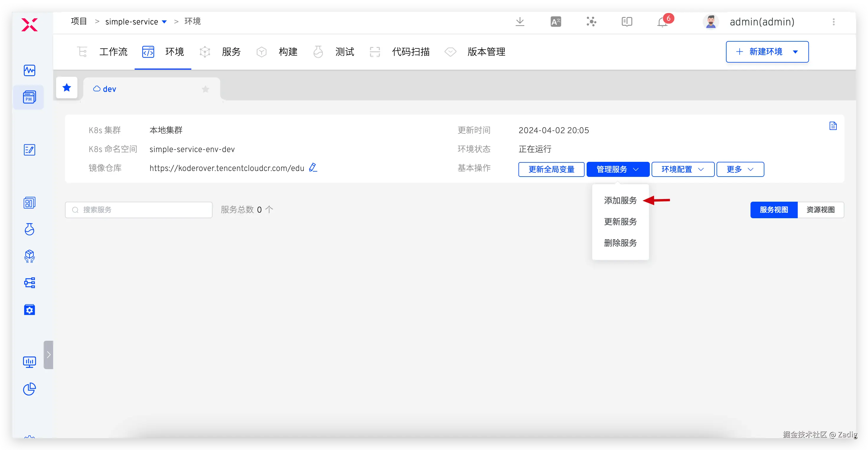The width and height of the screenshot is (868, 450).
Task: Toggle the blue favorites filter star
Action: 67,88
